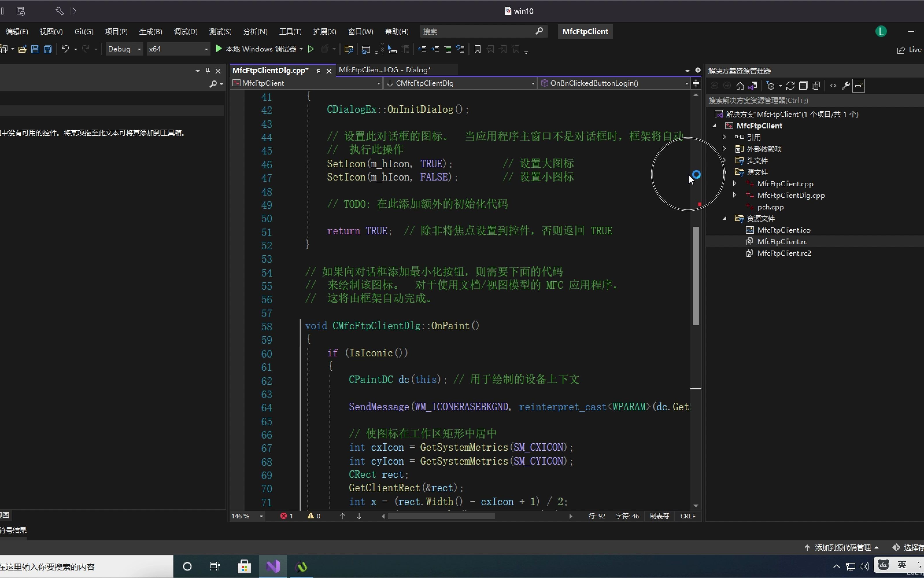
Task: Open the MfcFtpClient project scope dropdown
Action: pos(307,83)
